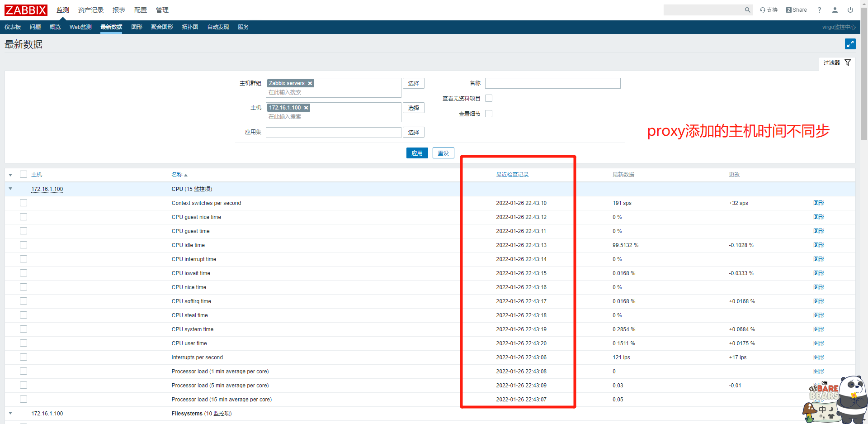
Task: Enable the 查看细节 checkbox
Action: (x=489, y=114)
